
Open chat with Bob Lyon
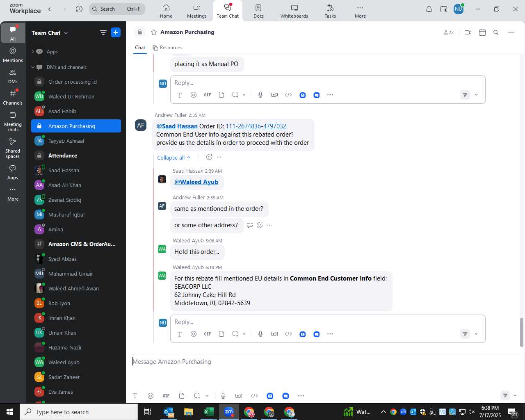(76, 303)
